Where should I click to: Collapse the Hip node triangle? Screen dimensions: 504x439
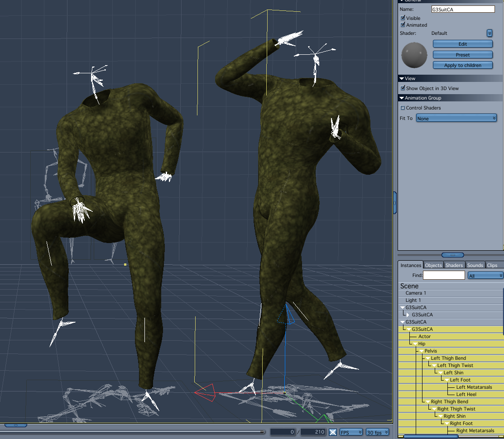(415, 344)
